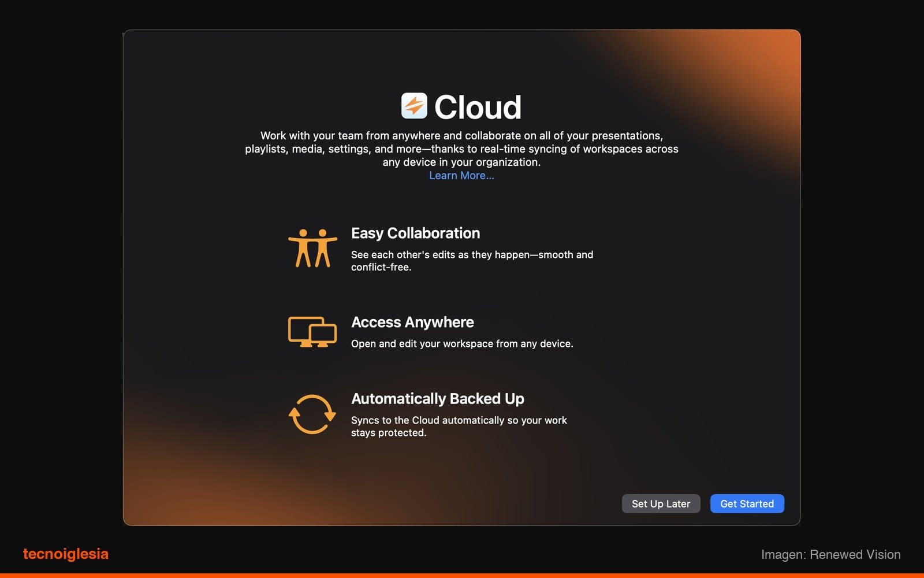The width and height of the screenshot is (924, 578).
Task: Click the Get Started button
Action: [747, 503]
